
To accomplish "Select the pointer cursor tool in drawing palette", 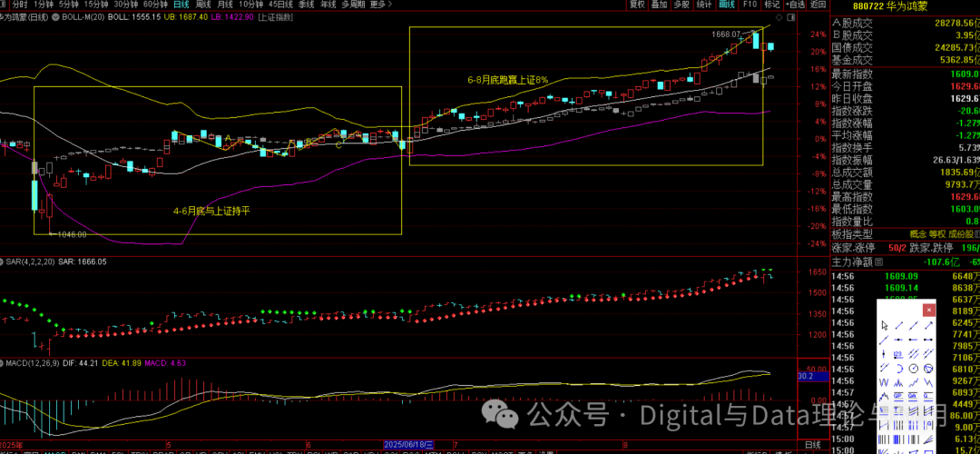I will 884,326.
